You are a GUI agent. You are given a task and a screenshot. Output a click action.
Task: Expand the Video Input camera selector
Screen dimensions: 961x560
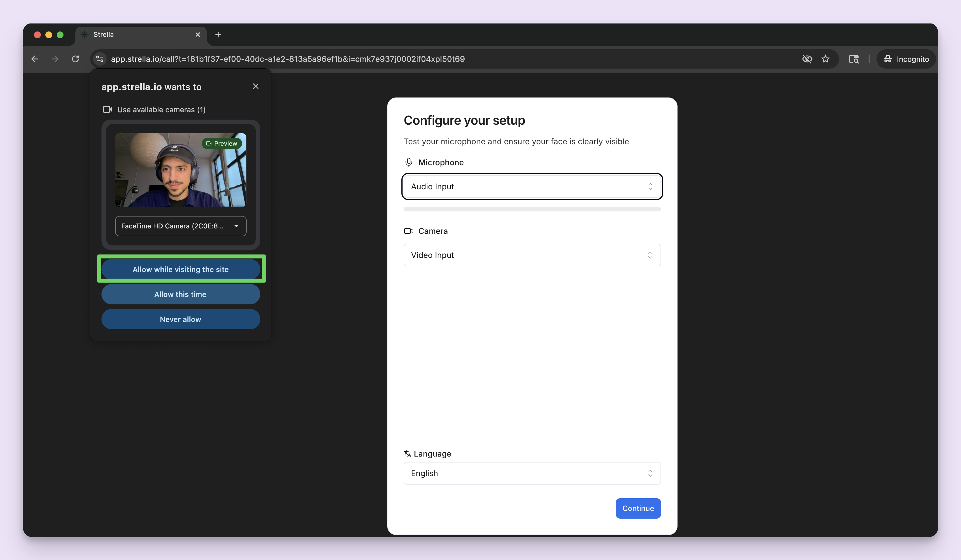532,255
